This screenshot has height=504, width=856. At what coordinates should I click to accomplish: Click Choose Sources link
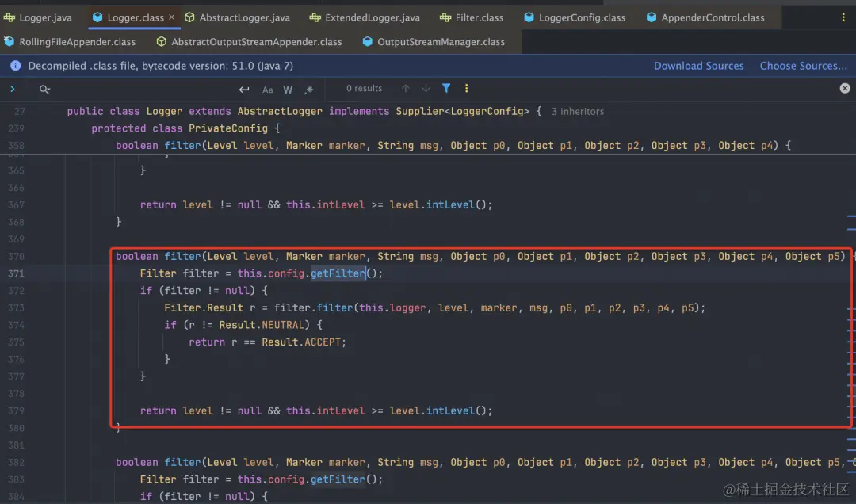(804, 66)
